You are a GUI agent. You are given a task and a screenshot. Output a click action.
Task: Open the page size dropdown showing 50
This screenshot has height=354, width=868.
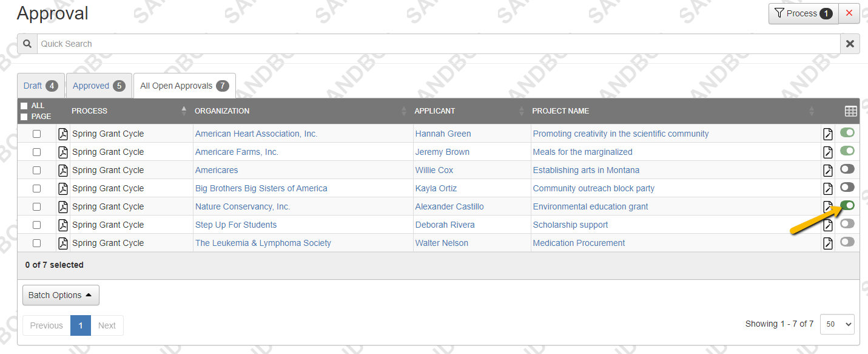(837, 324)
